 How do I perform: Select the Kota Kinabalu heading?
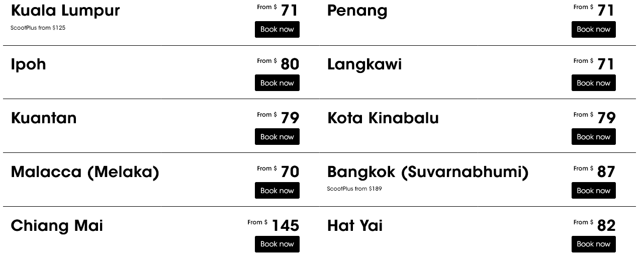(383, 118)
